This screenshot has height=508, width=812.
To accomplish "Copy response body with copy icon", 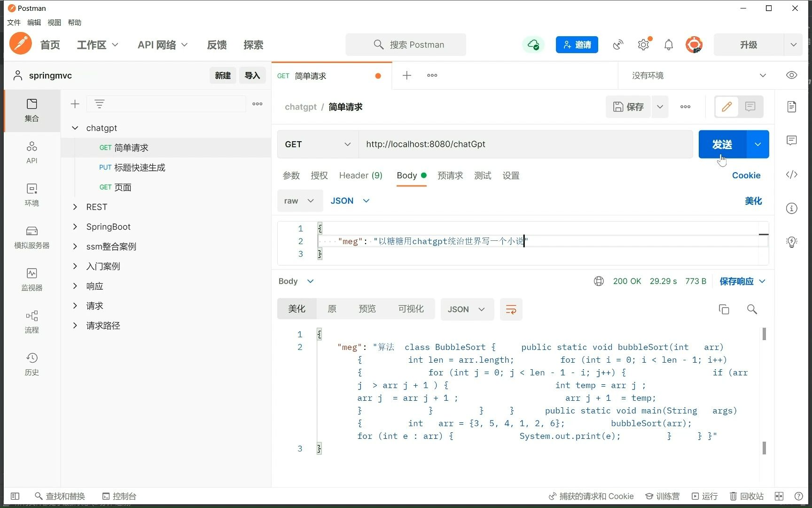I will (724, 310).
